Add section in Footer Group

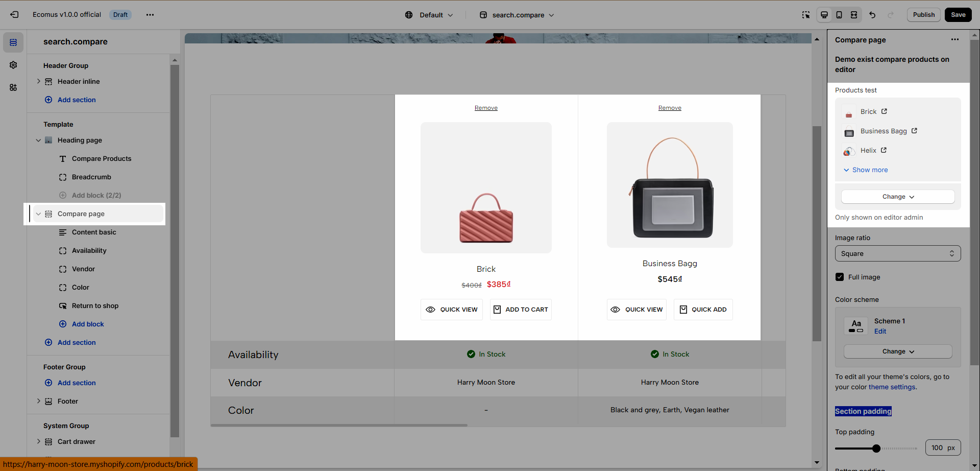click(70, 383)
